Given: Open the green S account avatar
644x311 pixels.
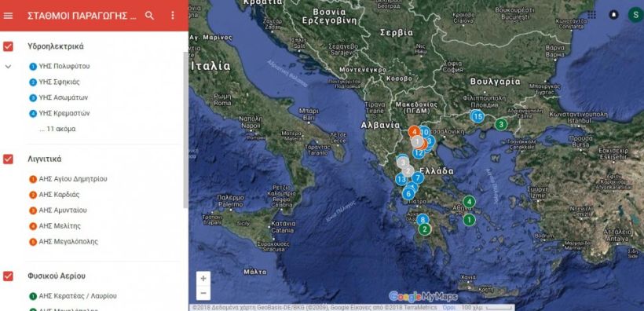Looking at the screenshot, I should tap(635, 14).
